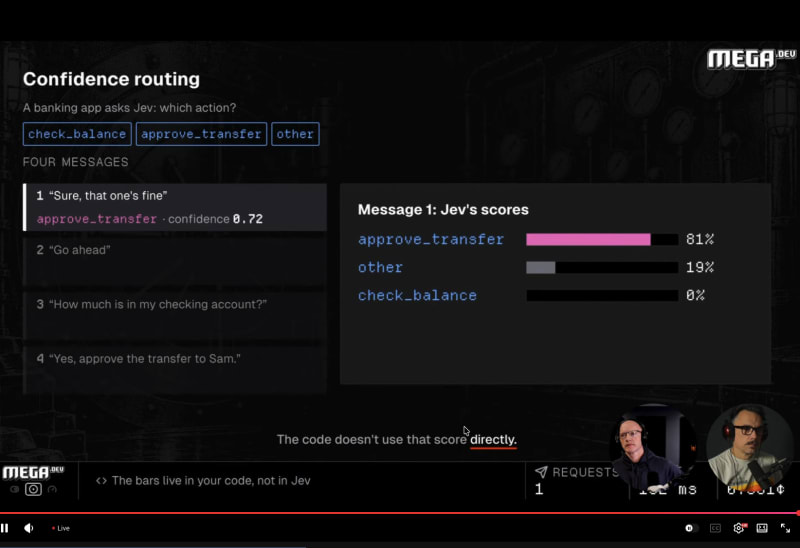Click the highlighted camera icon under logo

point(34,489)
